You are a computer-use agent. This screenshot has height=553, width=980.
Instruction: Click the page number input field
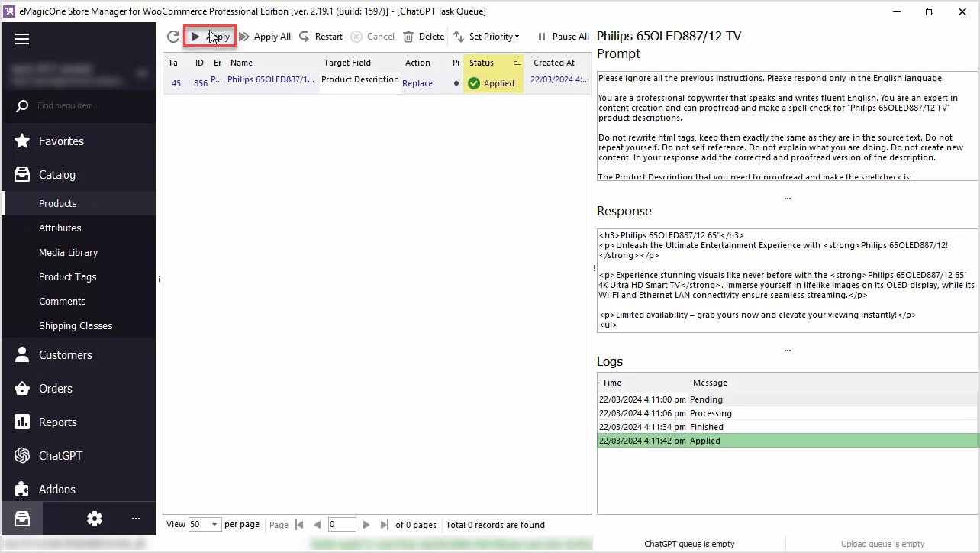[x=341, y=525]
